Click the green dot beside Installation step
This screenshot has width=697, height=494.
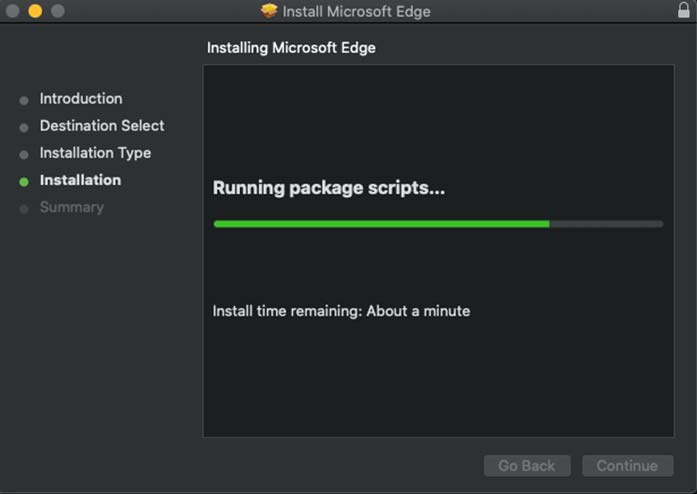(24, 181)
